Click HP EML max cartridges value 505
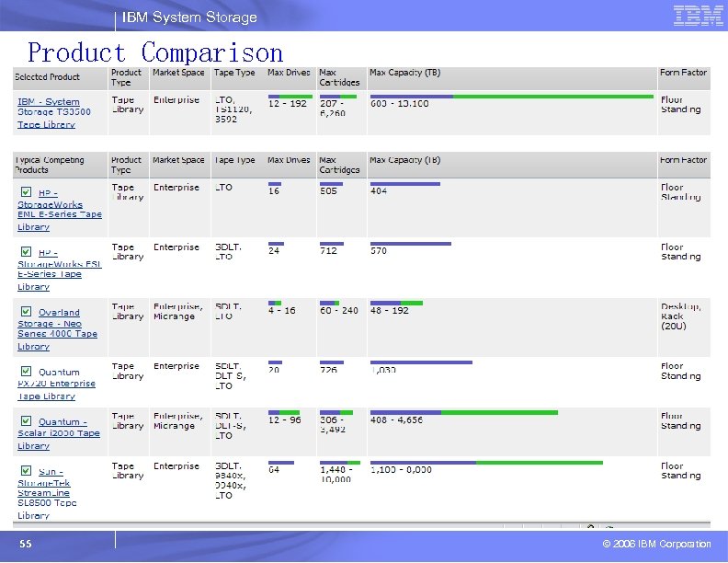 point(328,191)
